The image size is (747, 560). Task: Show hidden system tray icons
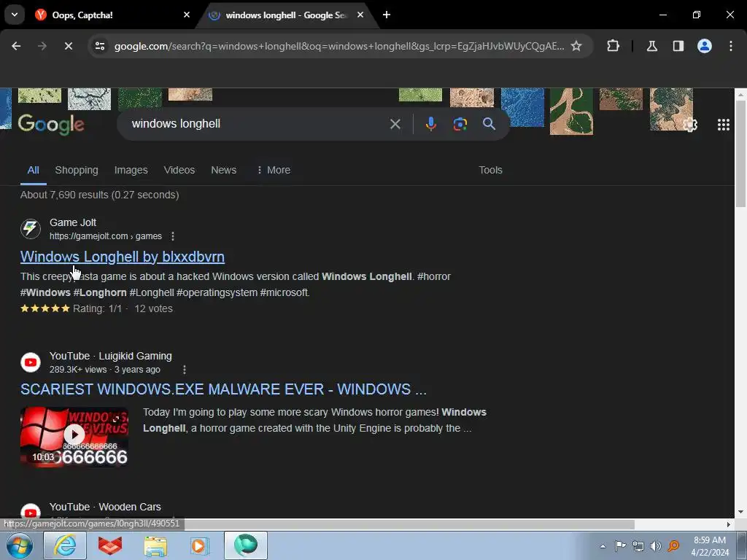[x=603, y=546]
